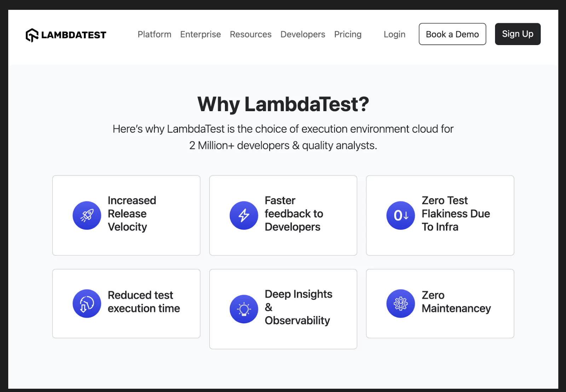Image resolution: width=566 pixels, height=392 pixels.
Task: Open the Pricing page from navigation
Action: point(348,34)
